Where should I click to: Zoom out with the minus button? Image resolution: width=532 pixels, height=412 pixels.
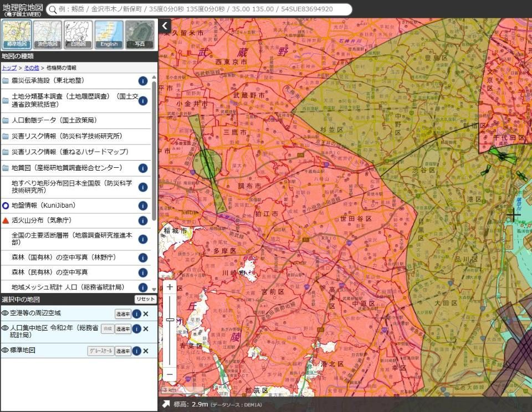170,375
